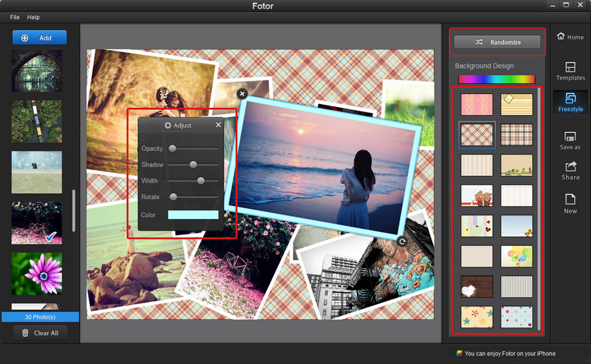Choose the pink floral background pattern
591x364 pixels.
477,104
